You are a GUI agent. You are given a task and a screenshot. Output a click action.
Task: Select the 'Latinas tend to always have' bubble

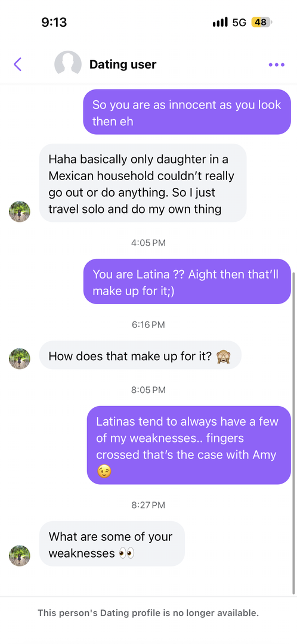(x=189, y=445)
